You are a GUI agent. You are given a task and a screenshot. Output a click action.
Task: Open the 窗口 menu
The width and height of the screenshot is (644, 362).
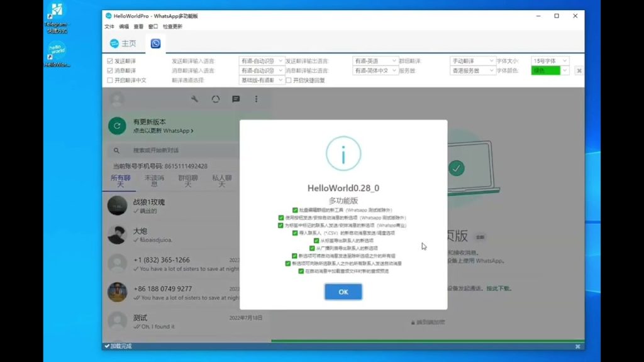coord(153,26)
